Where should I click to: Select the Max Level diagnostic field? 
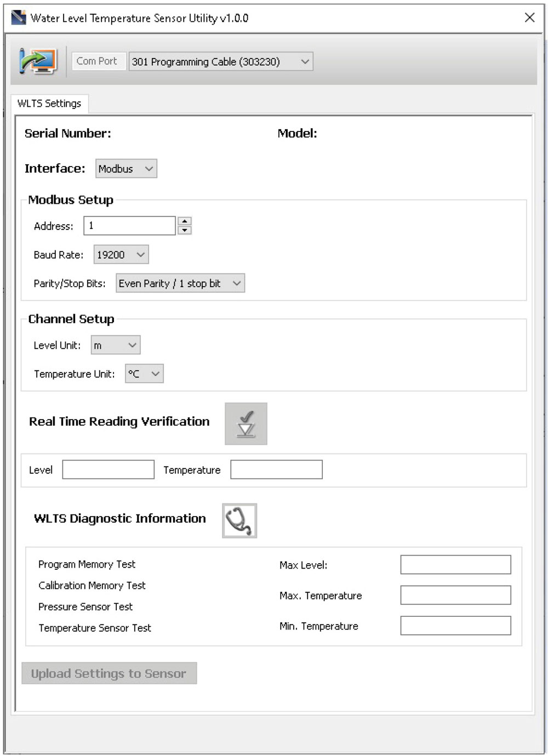click(x=455, y=565)
